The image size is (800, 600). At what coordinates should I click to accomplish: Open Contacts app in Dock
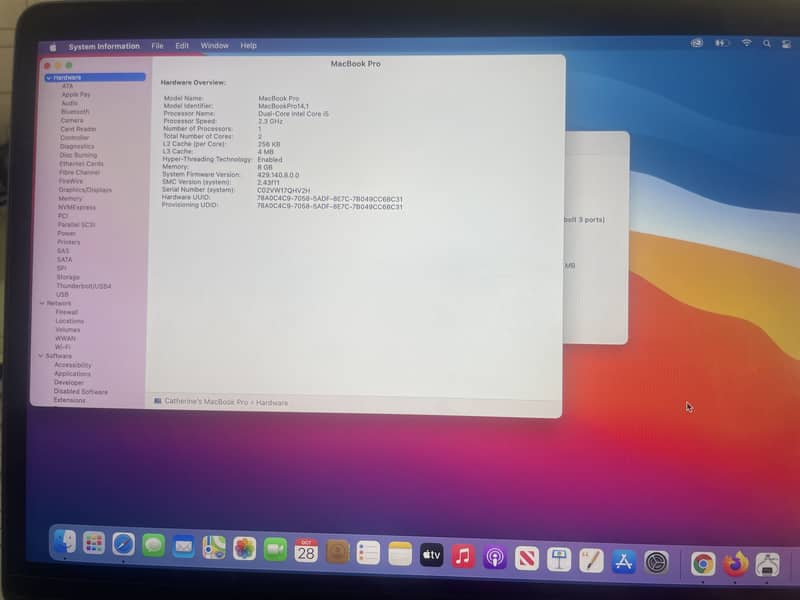tap(337, 552)
